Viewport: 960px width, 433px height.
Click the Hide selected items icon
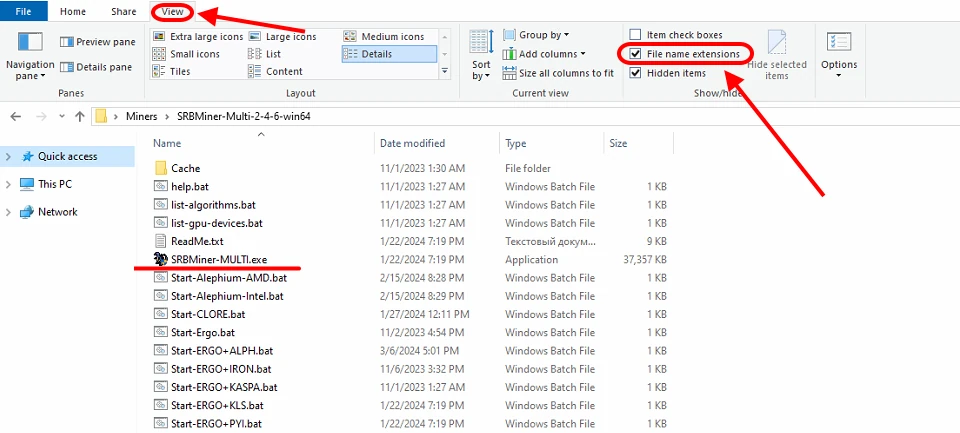click(777, 43)
